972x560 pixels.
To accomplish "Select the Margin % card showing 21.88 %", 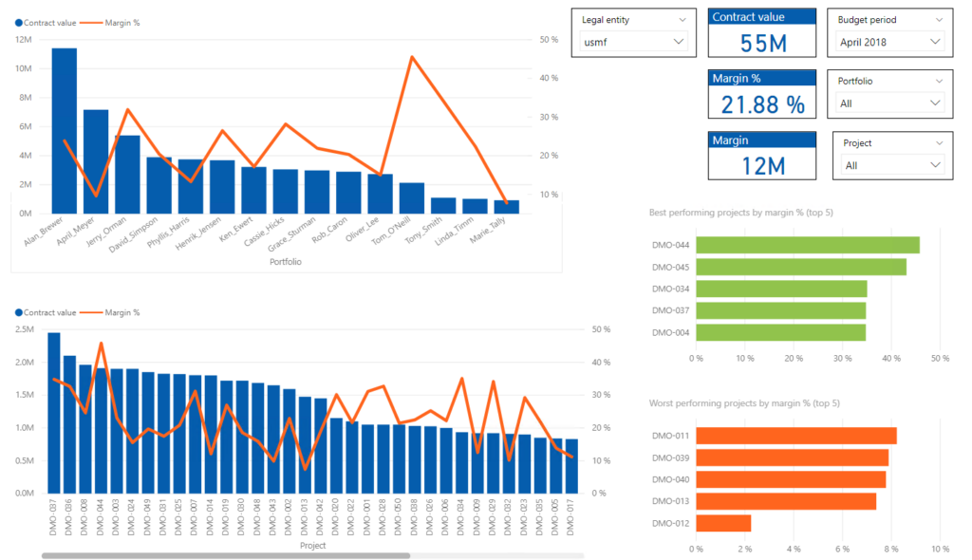I will (761, 94).
